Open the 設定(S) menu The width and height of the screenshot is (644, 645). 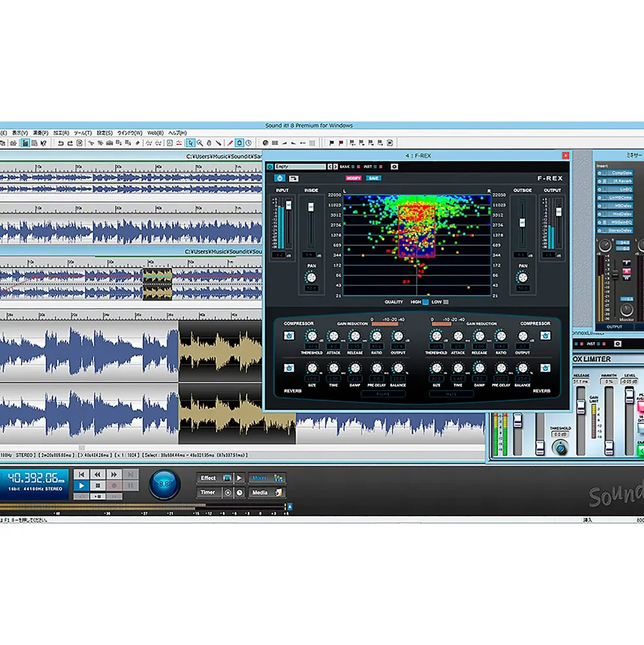pyautogui.click(x=105, y=134)
